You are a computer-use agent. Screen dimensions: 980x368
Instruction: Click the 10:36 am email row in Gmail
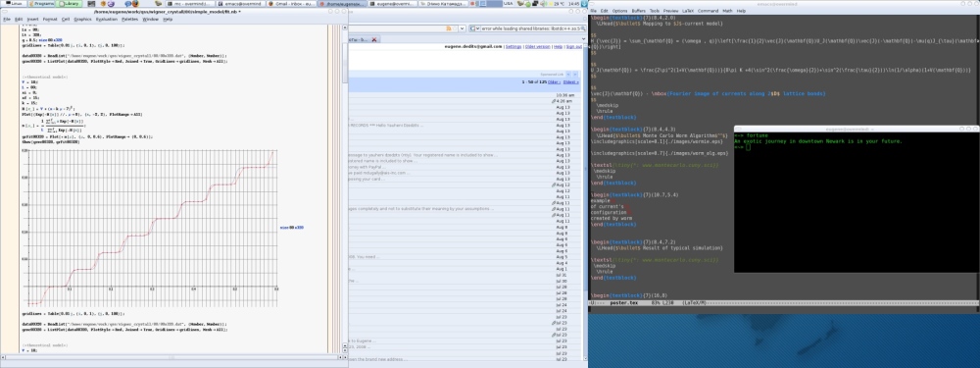pos(465,95)
